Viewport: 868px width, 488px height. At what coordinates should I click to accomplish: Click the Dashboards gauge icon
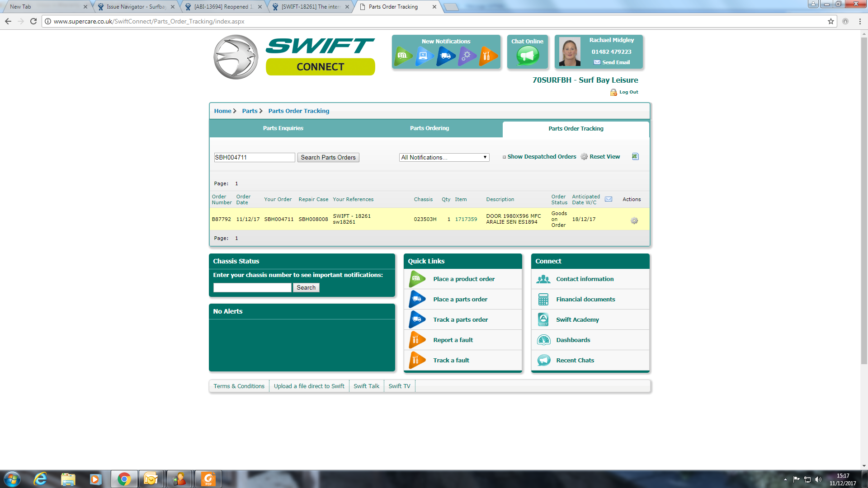click(x=543, y=340)
